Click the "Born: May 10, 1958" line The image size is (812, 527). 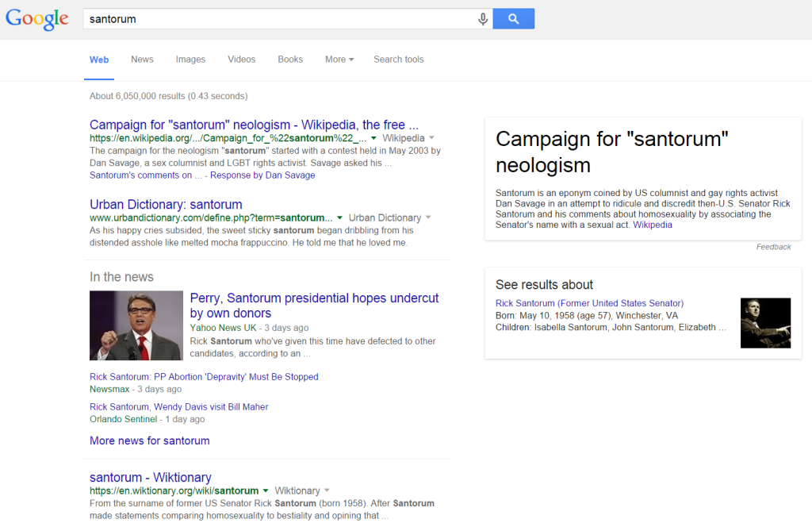(587, 316)
